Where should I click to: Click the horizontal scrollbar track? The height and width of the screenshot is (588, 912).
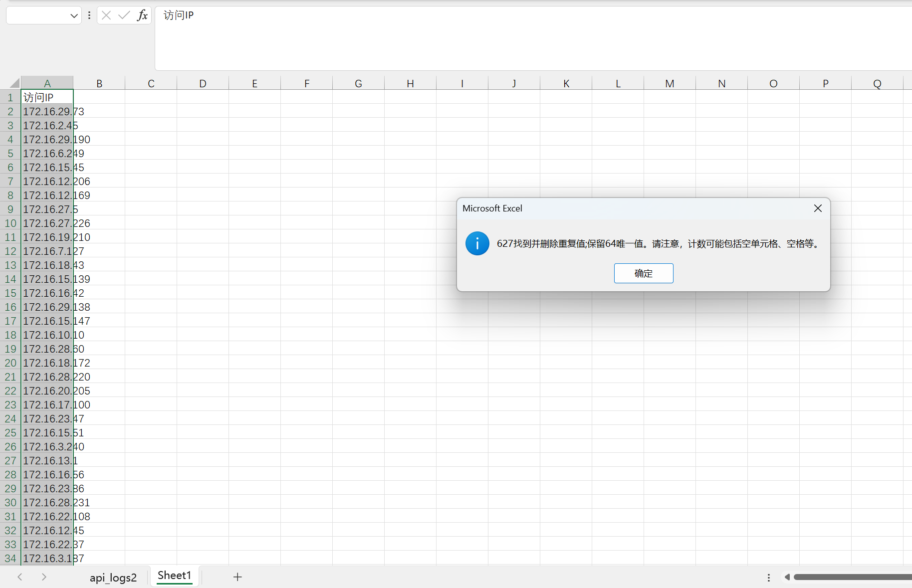tap(853, 577)
